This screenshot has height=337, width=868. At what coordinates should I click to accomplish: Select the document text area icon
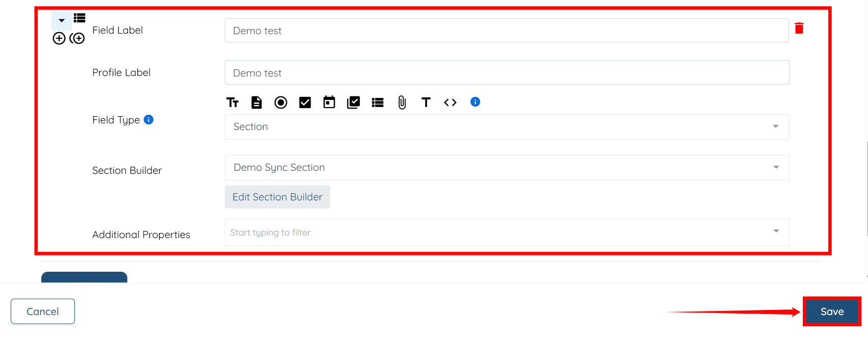coord(256,102)
